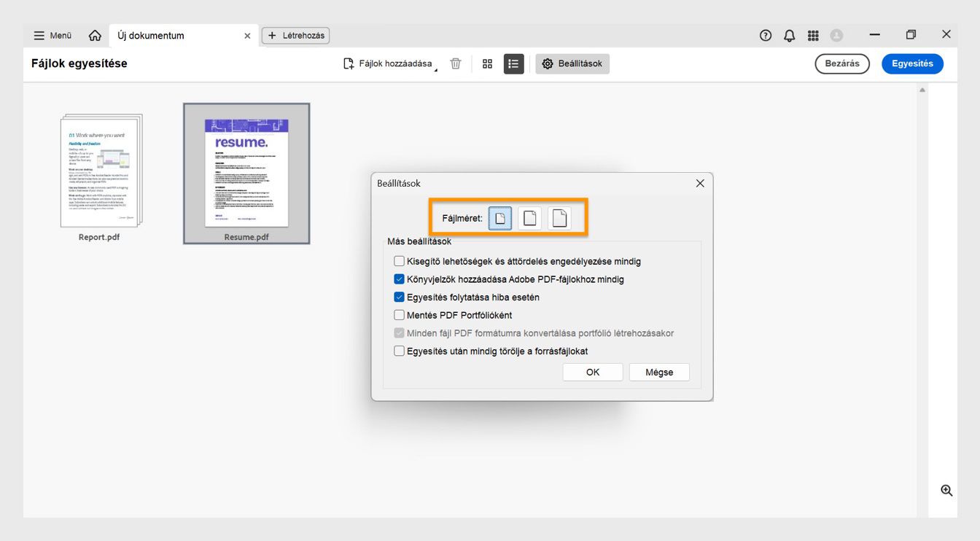Viewport: 980px width, 541px height.
Task: Select the Új dokumentum tab
Action: (183, 35)
